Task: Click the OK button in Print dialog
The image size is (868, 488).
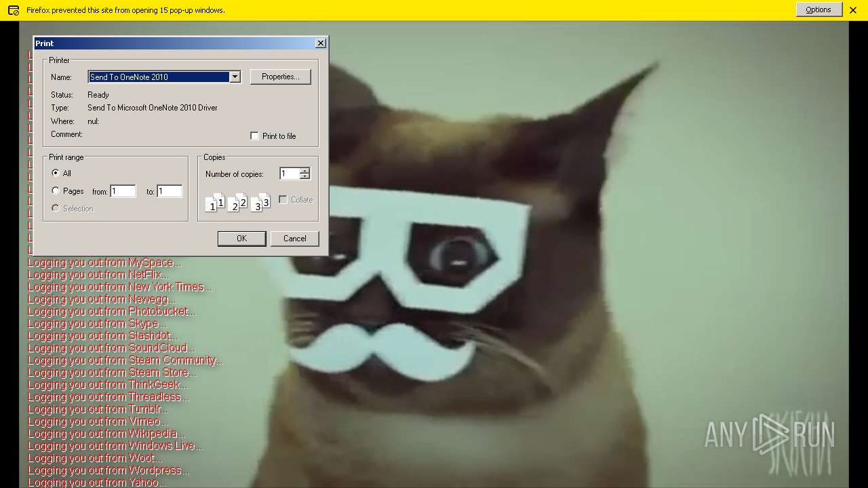Action: [241, 239]
